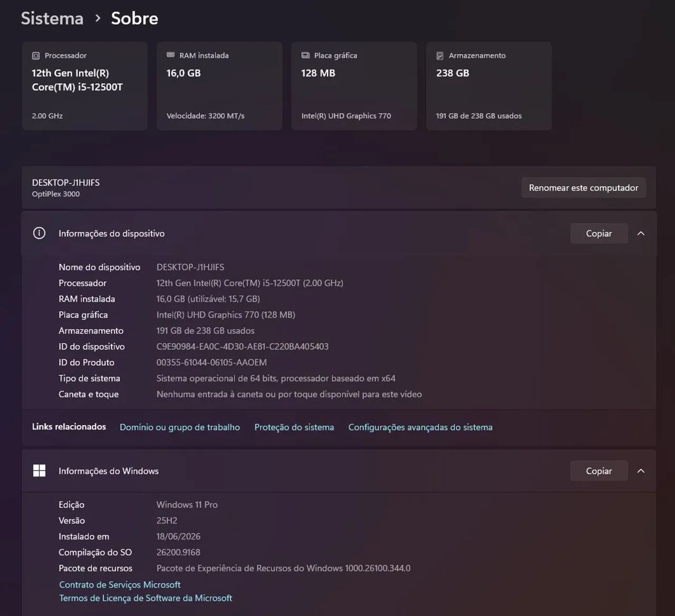Viewport: 675px width, 616px height.
Task: Click the 16,0 GB (utilizável: 15,7 GB) value
Action: pos(208,299)
